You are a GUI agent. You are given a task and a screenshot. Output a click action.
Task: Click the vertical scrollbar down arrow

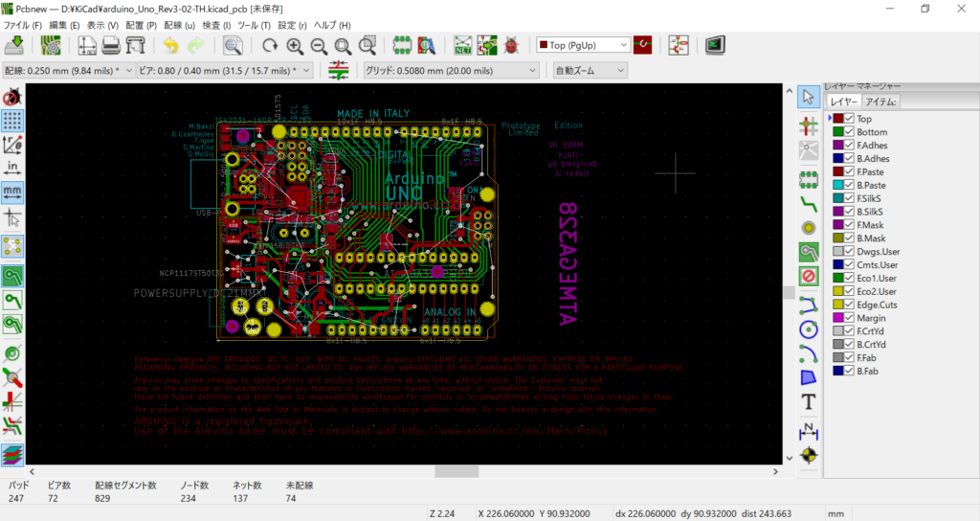[789, 458]
